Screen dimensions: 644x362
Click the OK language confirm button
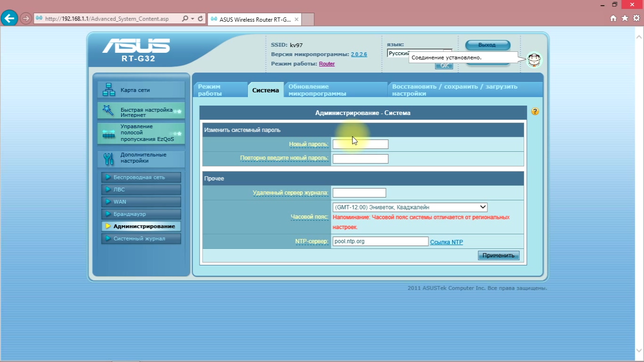[x=443, y=66]
